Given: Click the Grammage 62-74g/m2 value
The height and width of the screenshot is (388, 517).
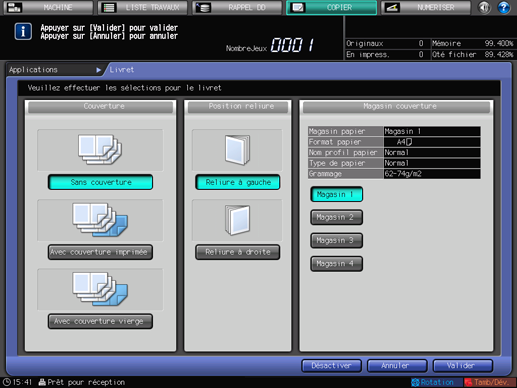Looking at the screenshot, I should [432, 174].
